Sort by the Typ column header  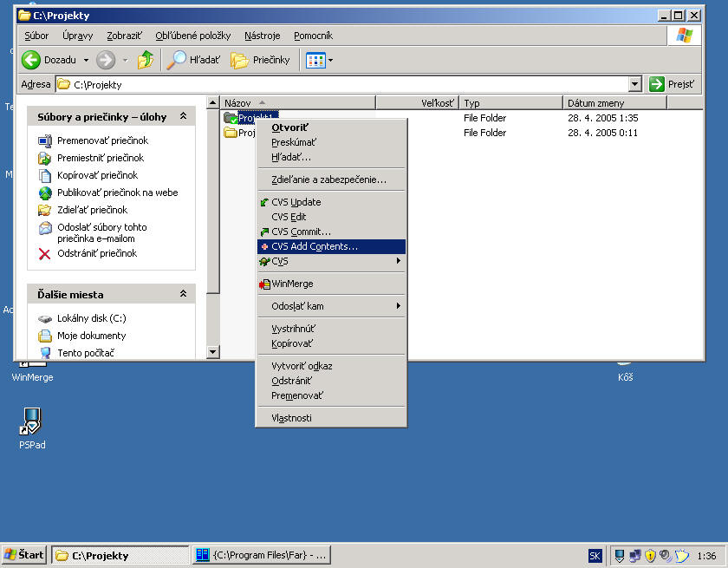pos(510,102)
